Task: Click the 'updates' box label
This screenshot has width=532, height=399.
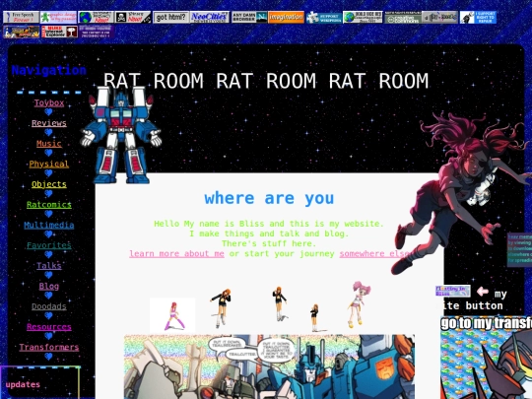Action: coord(23,385)
